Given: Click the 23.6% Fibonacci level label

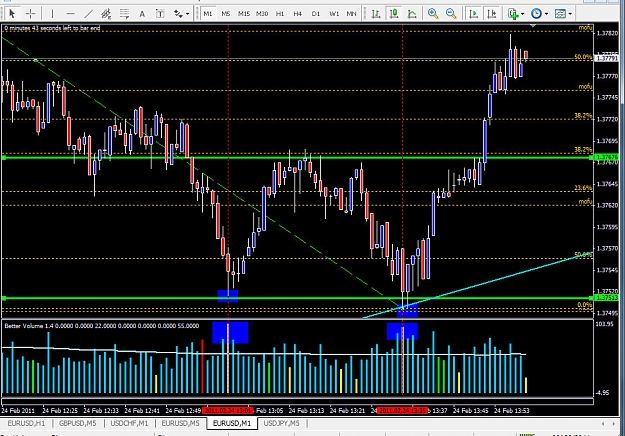Looking at the screenshot, I should (583, 187).
